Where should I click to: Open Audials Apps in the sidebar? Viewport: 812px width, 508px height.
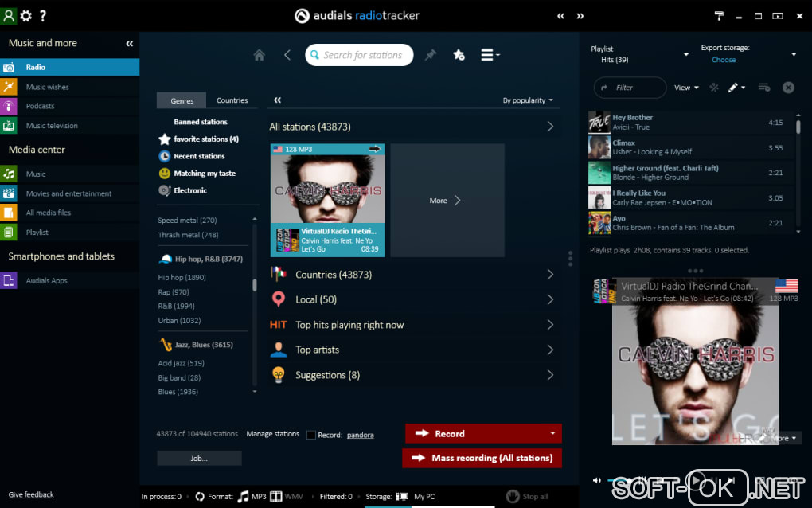[x=70, y=280]
